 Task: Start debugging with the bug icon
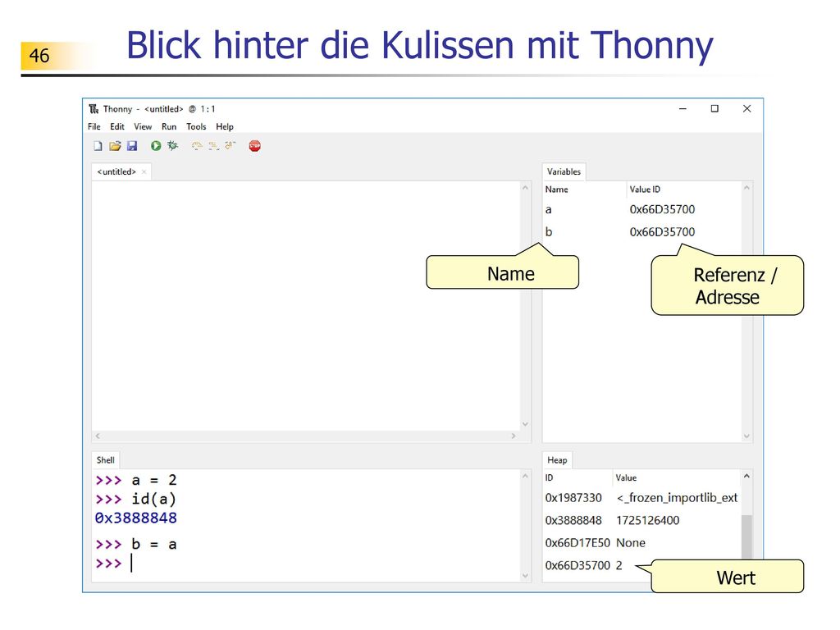coord(172,146)
